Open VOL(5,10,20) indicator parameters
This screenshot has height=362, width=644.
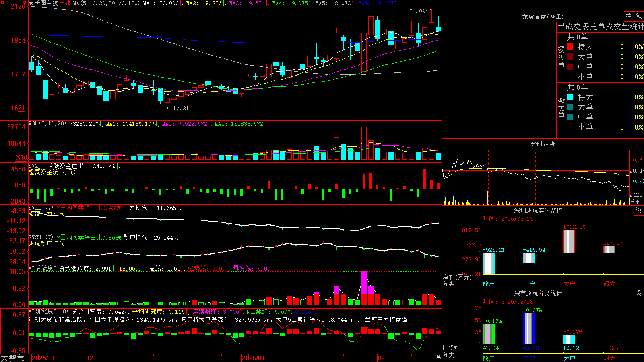(47, 124)
